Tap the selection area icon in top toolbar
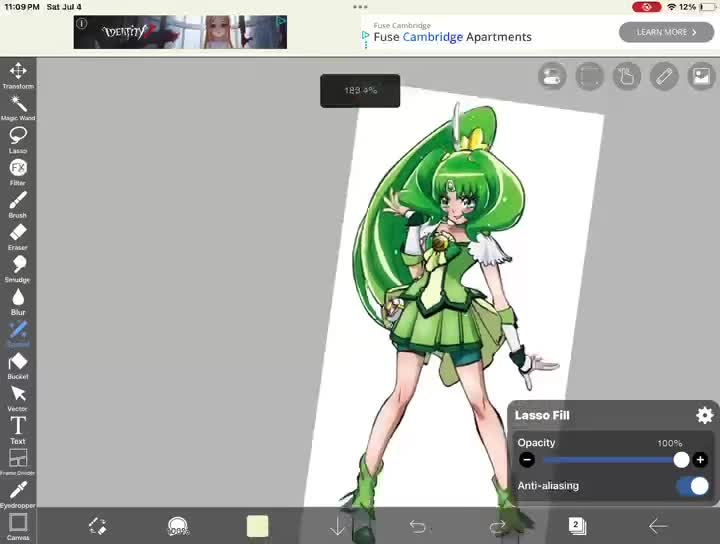Screen dimensions: 720x544 (590, 76)
